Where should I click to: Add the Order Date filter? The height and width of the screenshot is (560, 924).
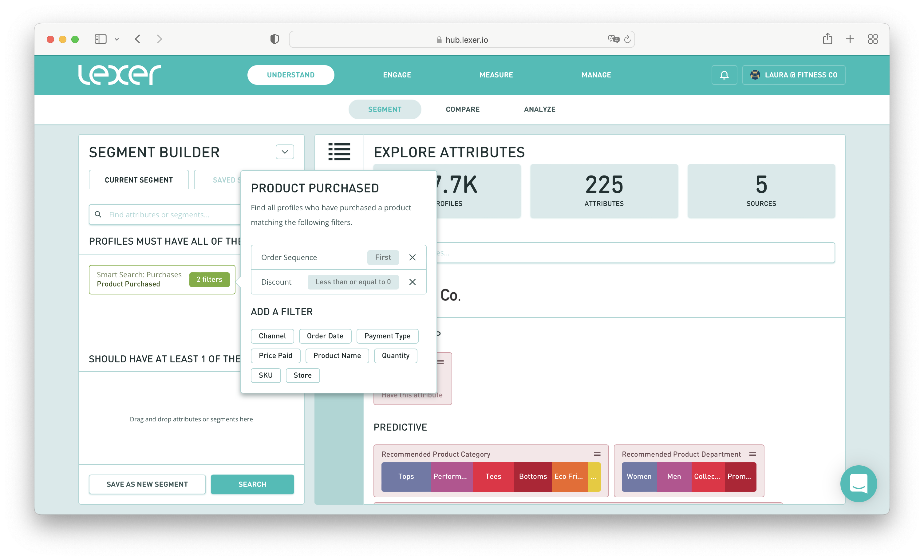325,336
